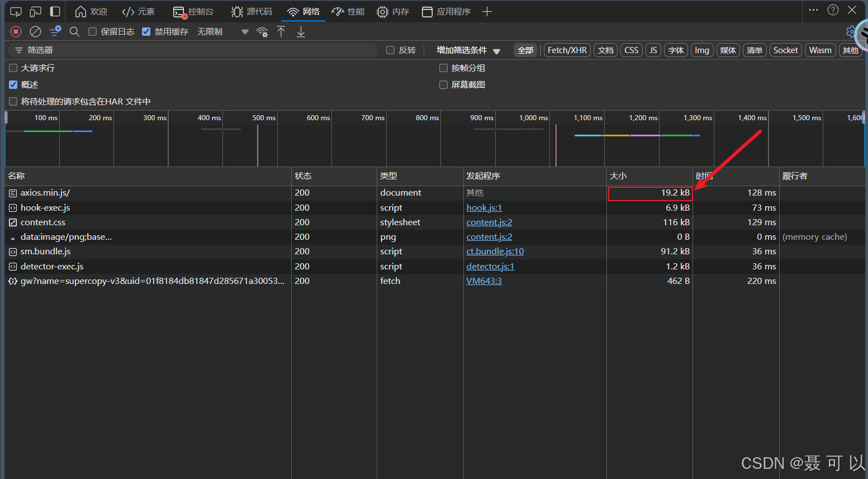The width and height of the screenshot is (868, 479).
Task: Open network conditions wifi gear icon
Action: coord(262,32)
